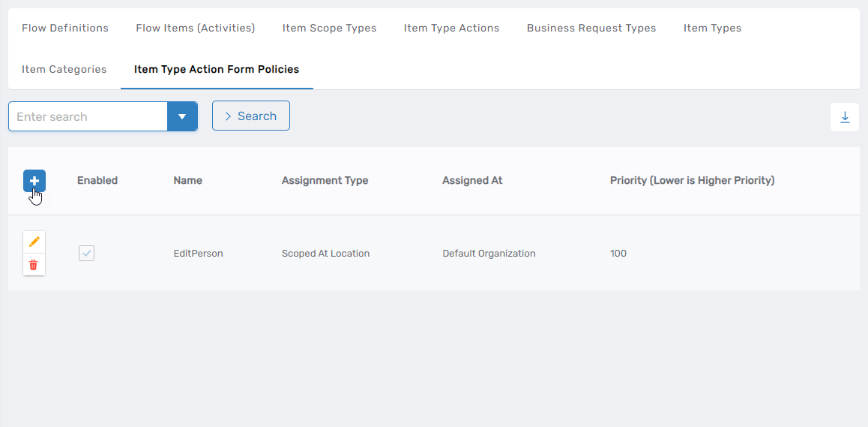Image resolution: width=868 pixels, height=427 pixels.
Task: Switch to the Item Types tab
Action: pyautogui.click(x=712, y=28)
